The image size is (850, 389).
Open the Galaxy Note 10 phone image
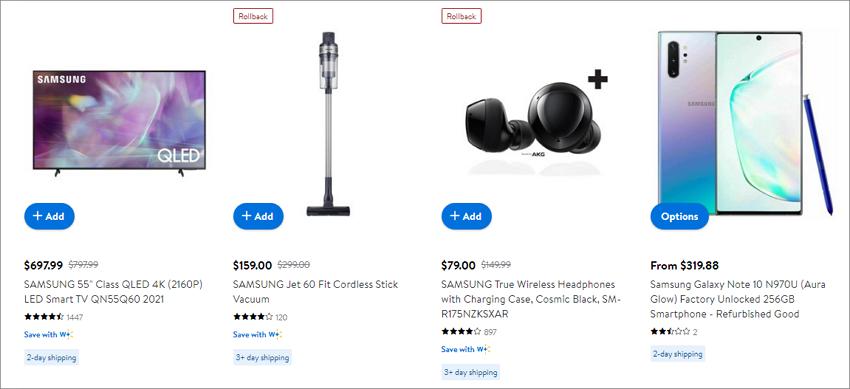coord(745,124)
